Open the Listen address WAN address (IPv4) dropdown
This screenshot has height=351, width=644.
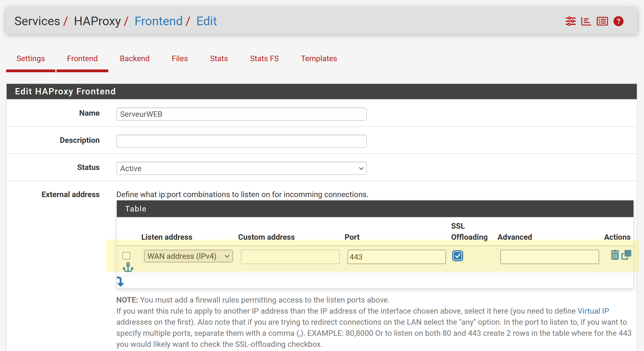coord(188,256)
